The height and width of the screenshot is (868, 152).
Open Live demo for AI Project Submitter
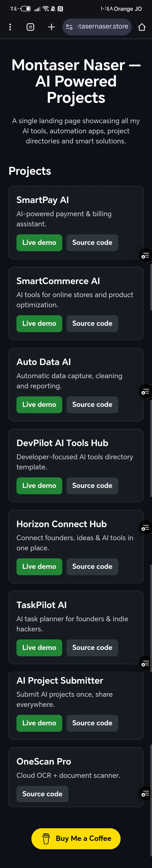(x=39, y=723)
